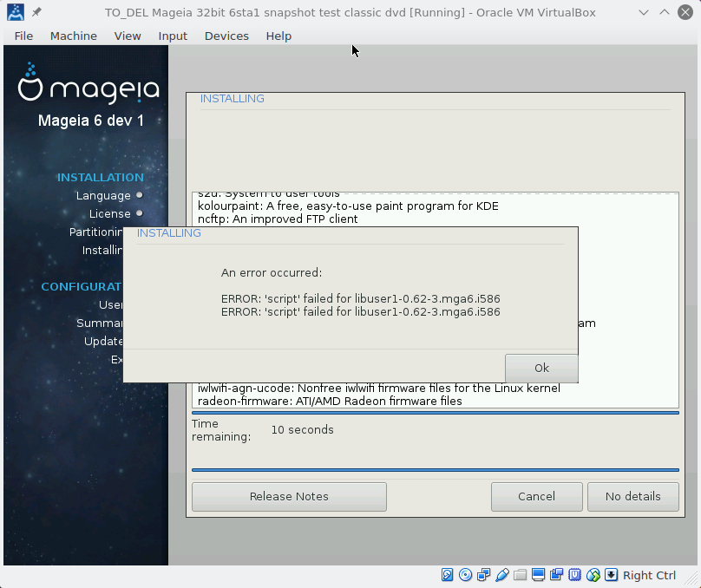The width and height of the screenshot is (701, 588).
Task: Open the Devices menu
Action: (226, 36)
